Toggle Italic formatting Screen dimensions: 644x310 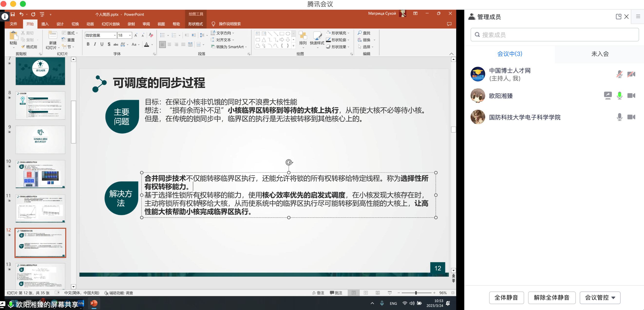[95, 44]
